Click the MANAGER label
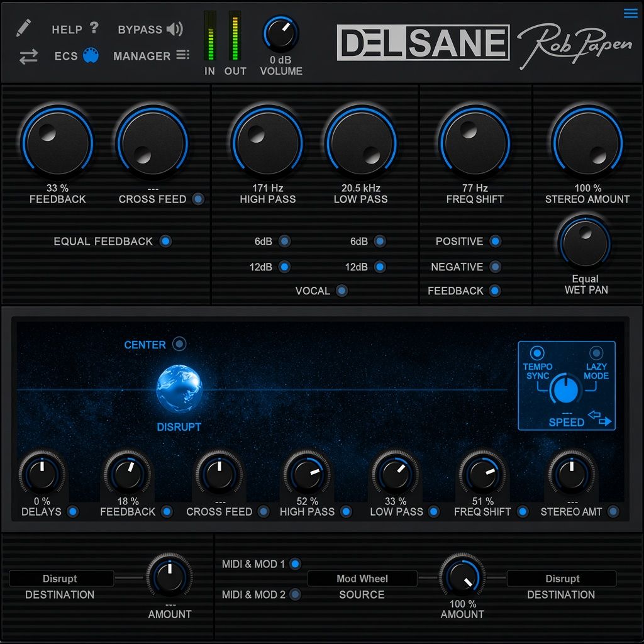This screenshot has height=644, width=644. pos(142,56)
